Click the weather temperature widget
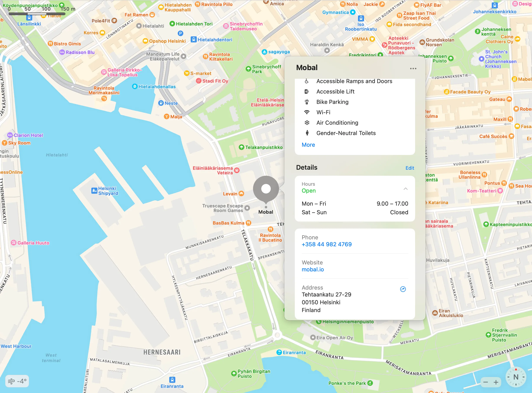The height and width of the screenshot is (393, 532). (17, 381)
